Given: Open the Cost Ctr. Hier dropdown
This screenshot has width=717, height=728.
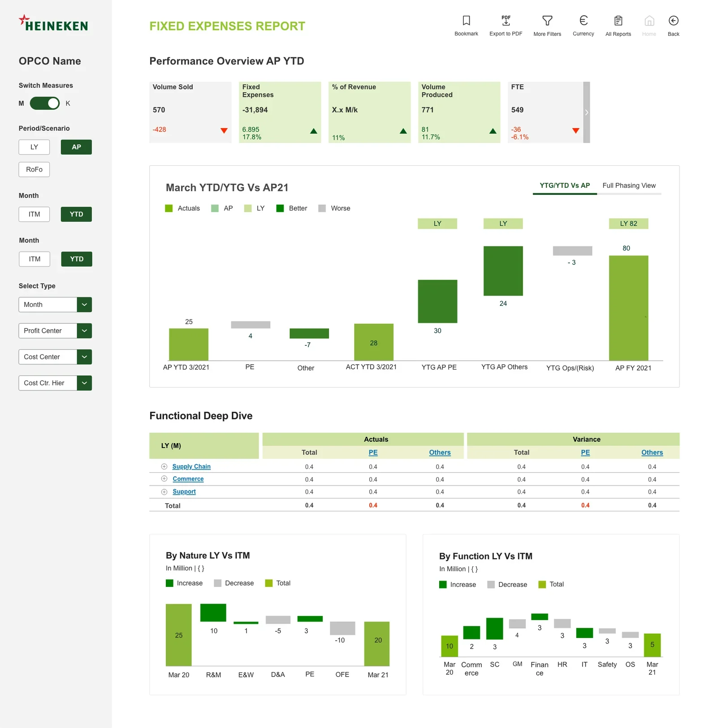Looking at the screenshot, I should point(55,383).
